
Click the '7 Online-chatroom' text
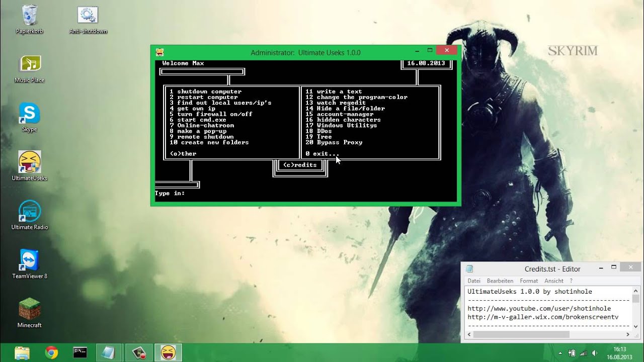pos(202,125)
